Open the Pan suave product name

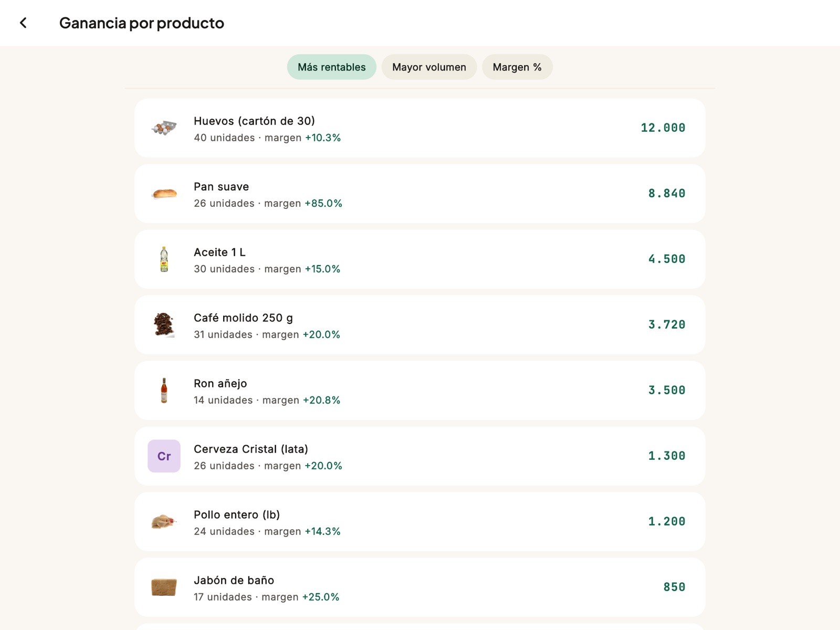(x=221, y=186)
